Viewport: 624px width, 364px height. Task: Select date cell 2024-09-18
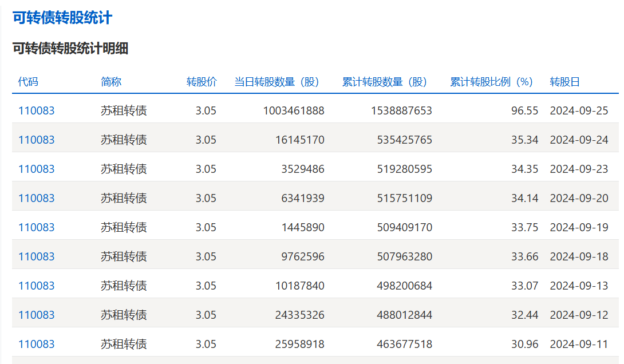click(x=579, y=256)
